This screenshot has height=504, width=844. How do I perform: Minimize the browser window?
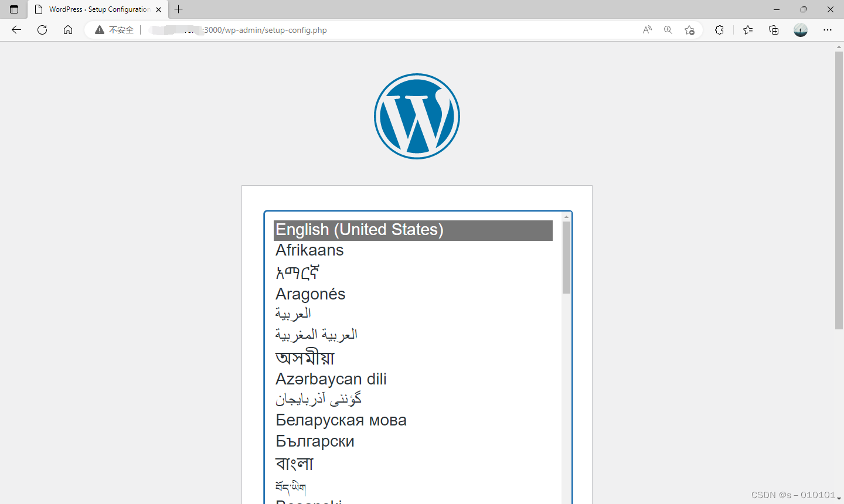click(777, 9)
